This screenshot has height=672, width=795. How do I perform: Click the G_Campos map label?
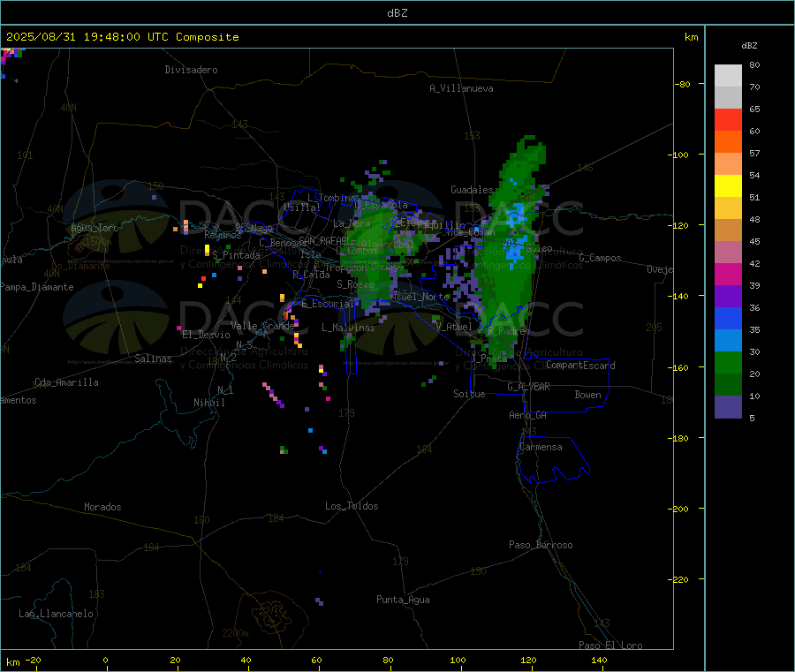click(600, 258)
